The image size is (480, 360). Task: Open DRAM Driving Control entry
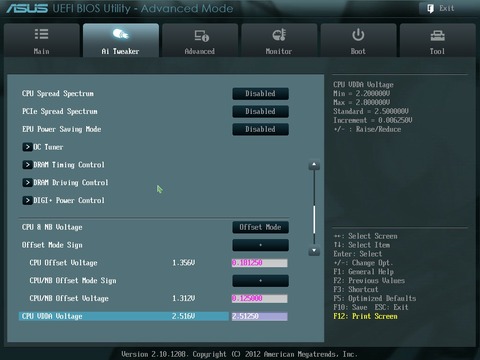71,183
